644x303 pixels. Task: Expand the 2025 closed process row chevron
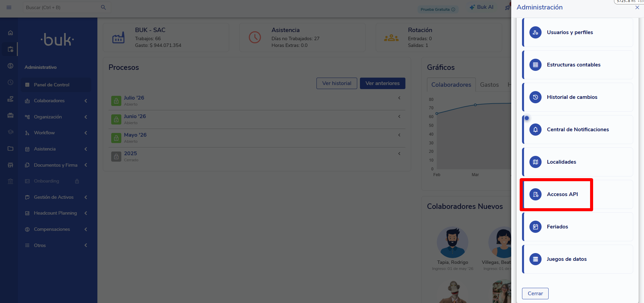399,154
